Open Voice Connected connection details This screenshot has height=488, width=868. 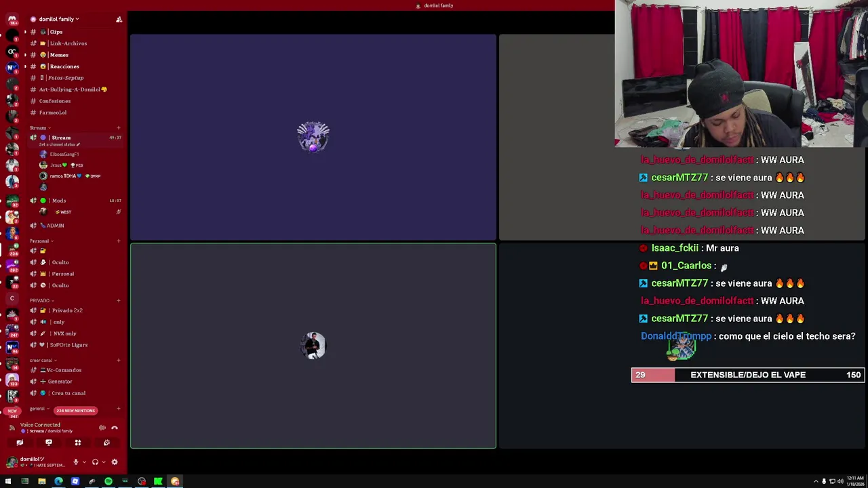[x=40, y=425]
